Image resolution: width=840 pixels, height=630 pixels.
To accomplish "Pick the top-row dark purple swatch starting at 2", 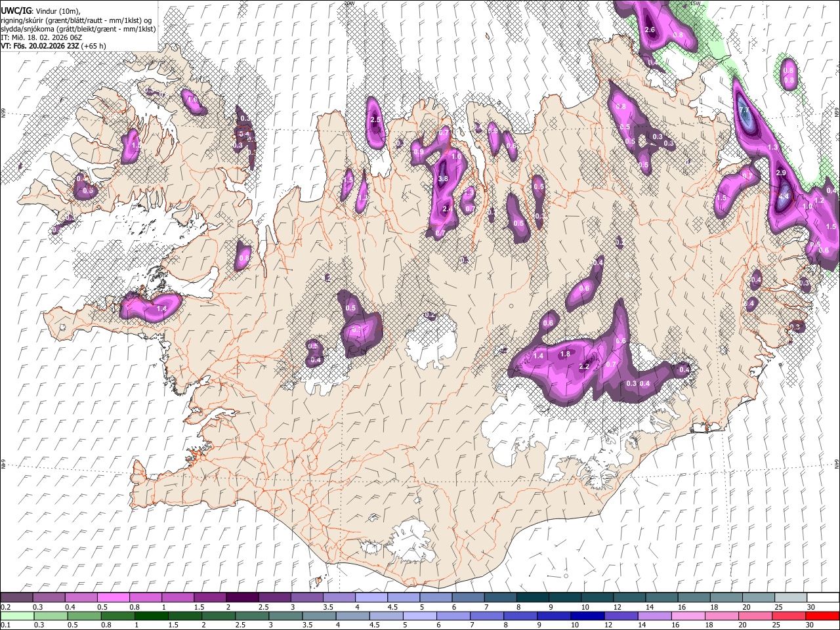I will tap(241, 597).
